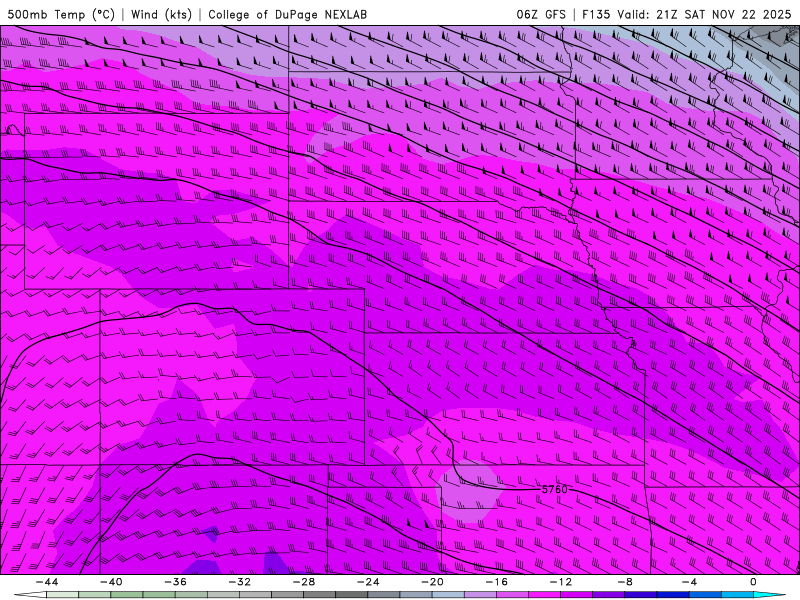This screenshot has height=600, width=800.
Task: Click the "Wind (kts)" header label
Action: (x=161, y=14)
